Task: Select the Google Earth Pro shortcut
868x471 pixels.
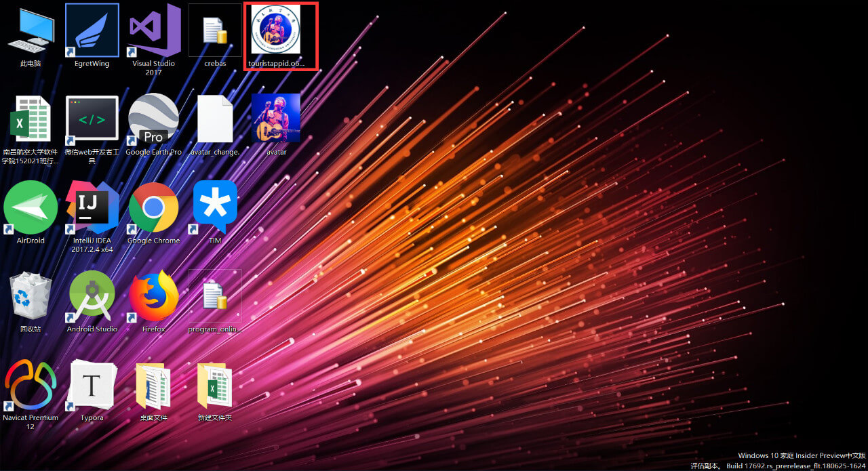Action: tap(154, 119)
